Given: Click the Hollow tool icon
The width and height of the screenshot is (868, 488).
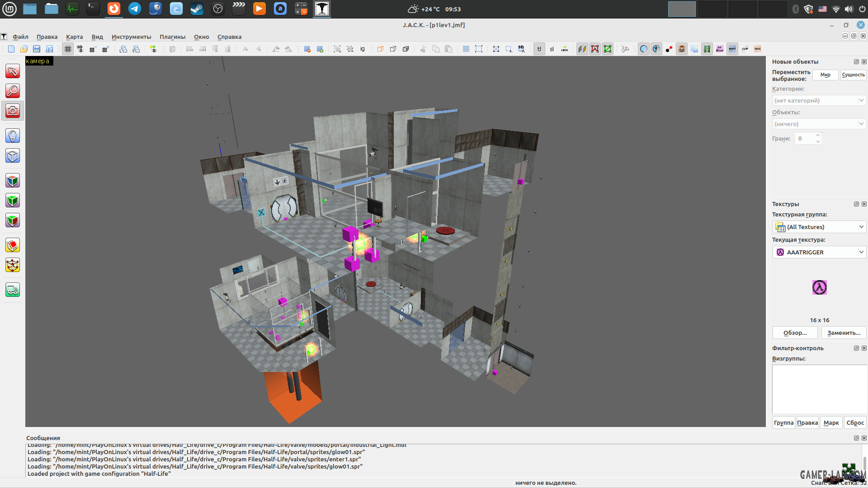Looking at the screenshot, I should tap(320, 49).
